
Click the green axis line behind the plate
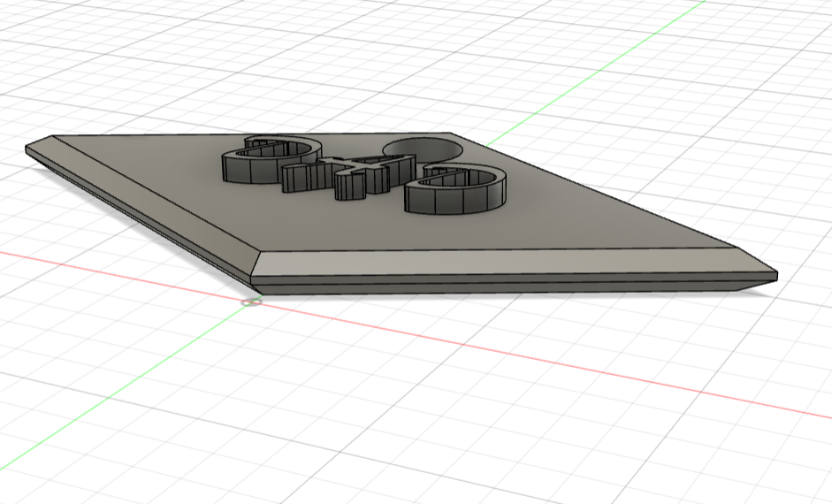594,73
